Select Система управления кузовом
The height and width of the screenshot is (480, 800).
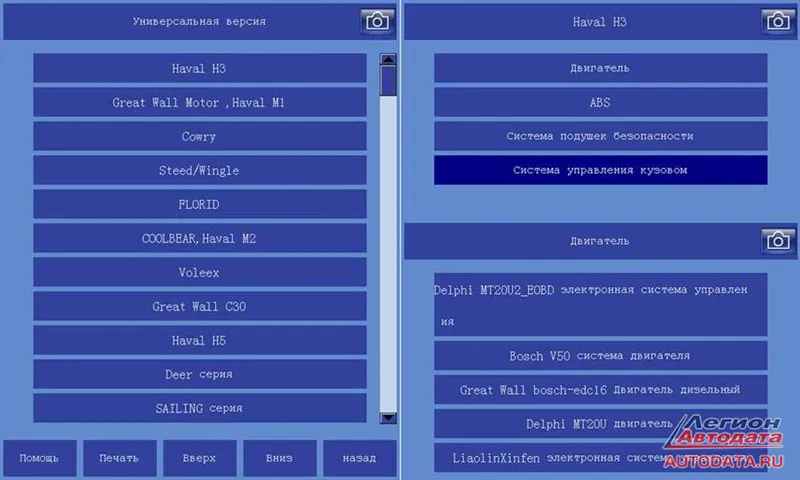[601, 170]
